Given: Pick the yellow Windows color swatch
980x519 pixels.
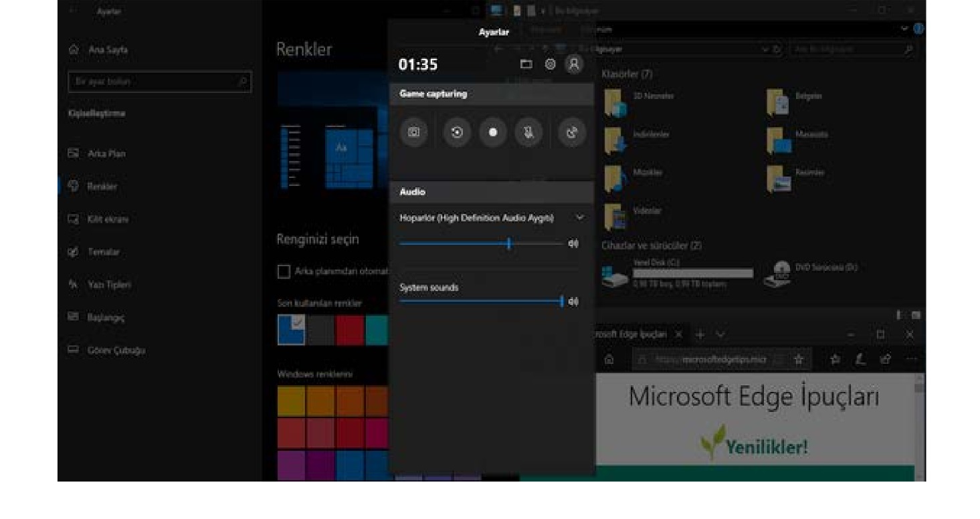Looking at the screenshot, I should tap(291, 401).
